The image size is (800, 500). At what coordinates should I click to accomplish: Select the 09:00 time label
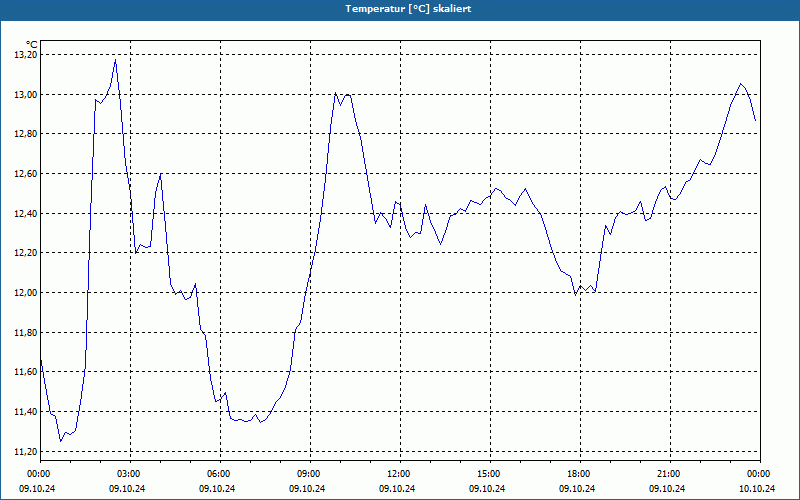point(310,473)
